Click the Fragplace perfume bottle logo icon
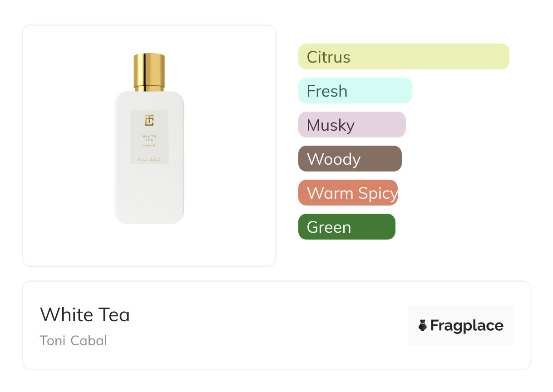This screenshot has height=392, width=553. [x=423, y=325]
